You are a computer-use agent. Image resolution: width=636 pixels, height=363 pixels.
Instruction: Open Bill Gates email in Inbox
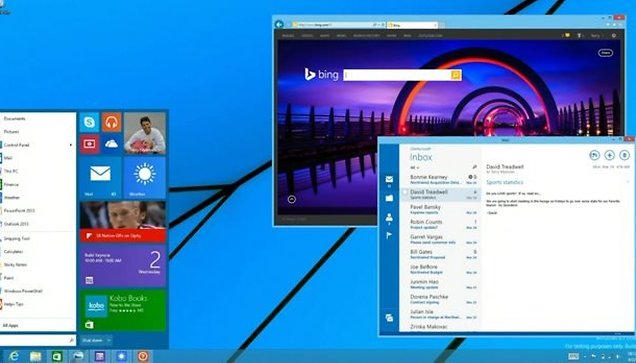pos(440,254)
